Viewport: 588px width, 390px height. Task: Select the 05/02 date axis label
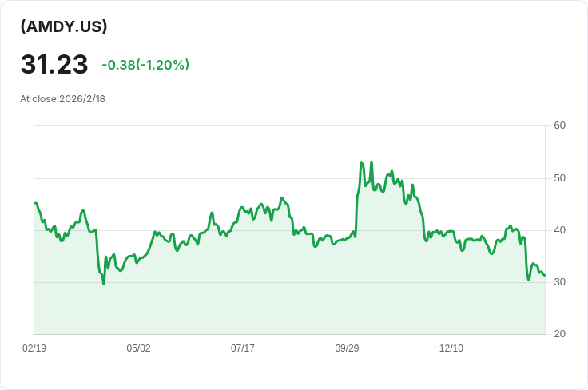click(x=138, y=348)
